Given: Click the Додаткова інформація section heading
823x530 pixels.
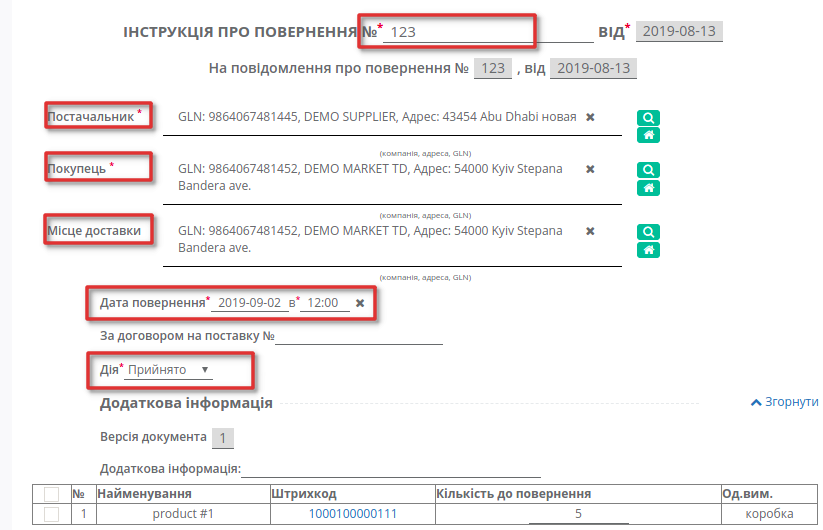Looking at the screenshot, I should pos(186,403).
